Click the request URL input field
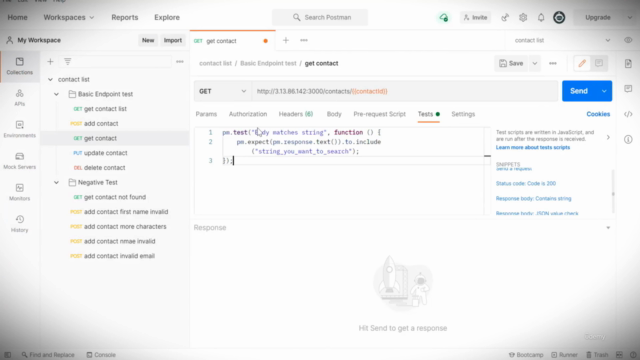 point(404,91)
